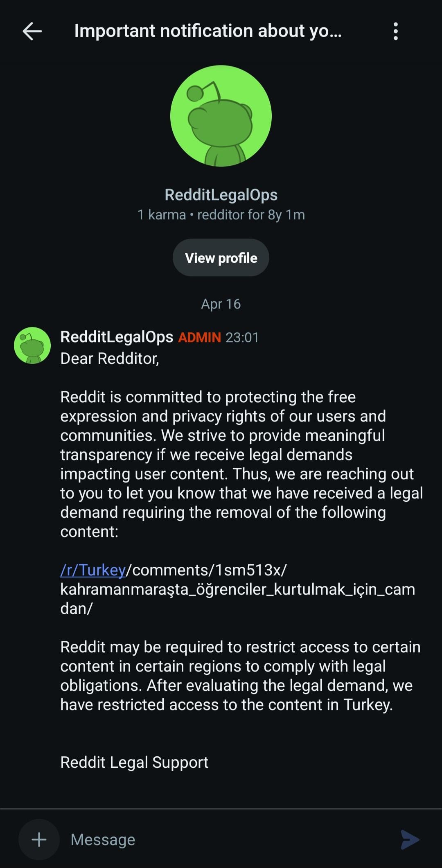Tap the orange ADMIN badge
The height and width of the screenshot is (868, 442).
coord(199,338)
